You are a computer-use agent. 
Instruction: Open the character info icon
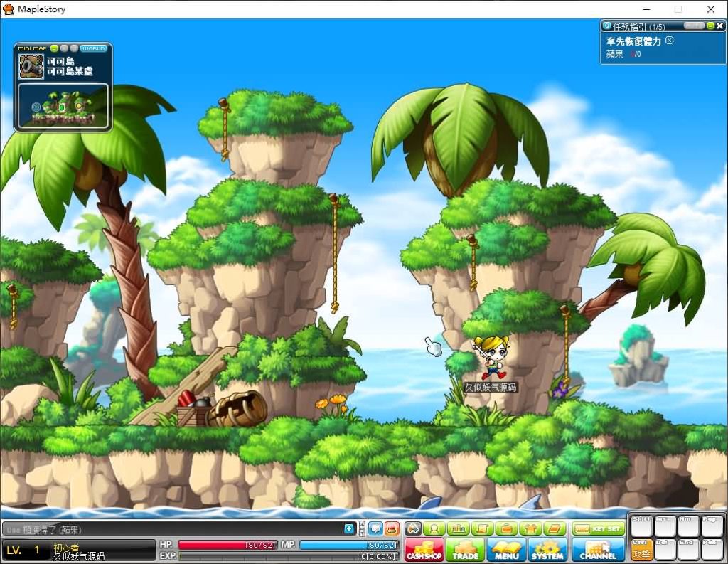pyautogui.click(x=434, y=528)
